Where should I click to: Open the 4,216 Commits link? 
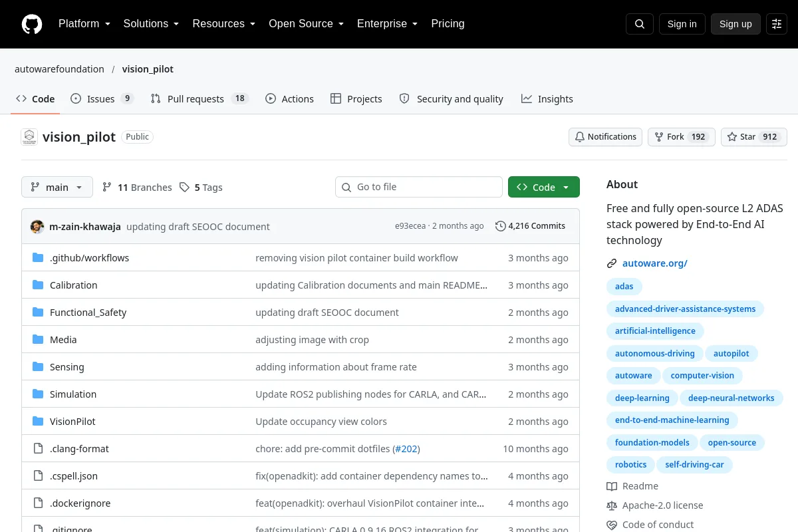point(531,226)
